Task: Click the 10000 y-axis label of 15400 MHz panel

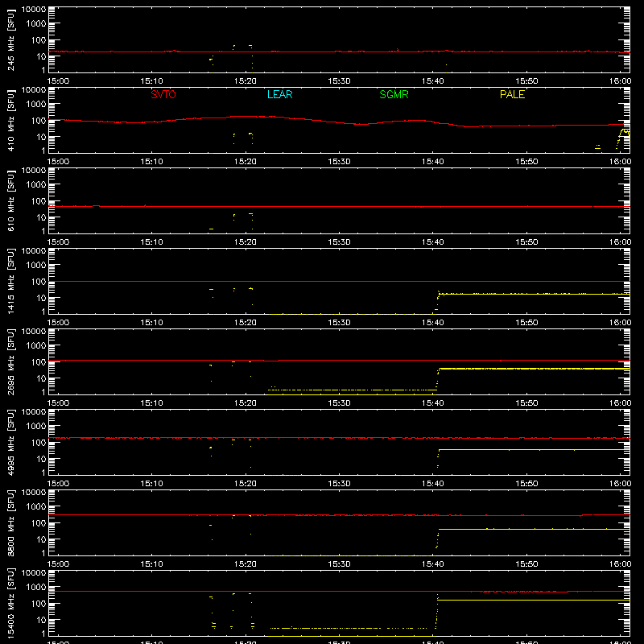Action: (34, 573)
